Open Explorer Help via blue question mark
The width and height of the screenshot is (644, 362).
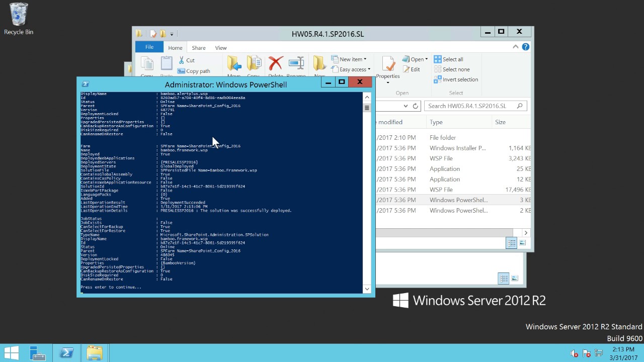(526, 47)
